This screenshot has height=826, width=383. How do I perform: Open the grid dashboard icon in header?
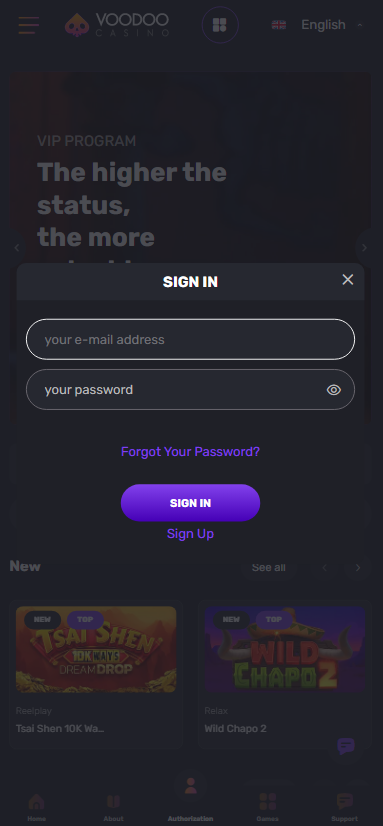[x=220, y=25]
